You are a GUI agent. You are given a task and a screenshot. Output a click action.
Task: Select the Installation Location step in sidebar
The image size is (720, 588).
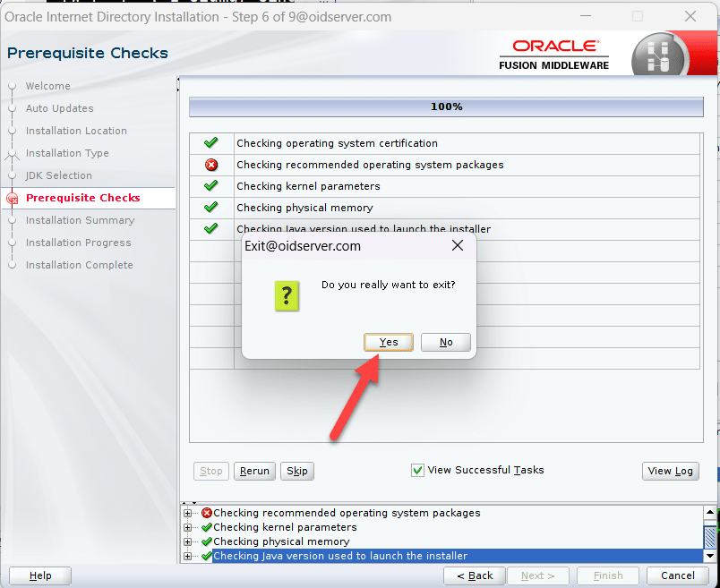pos(76,131)
